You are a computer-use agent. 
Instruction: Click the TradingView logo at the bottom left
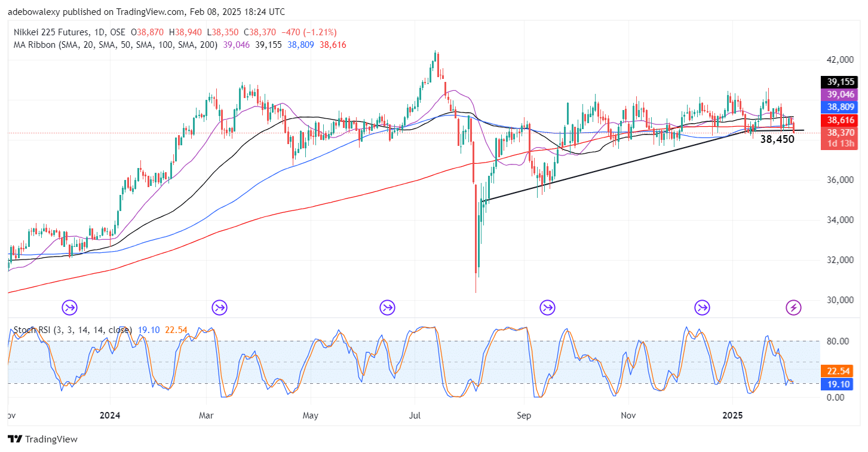42,439
